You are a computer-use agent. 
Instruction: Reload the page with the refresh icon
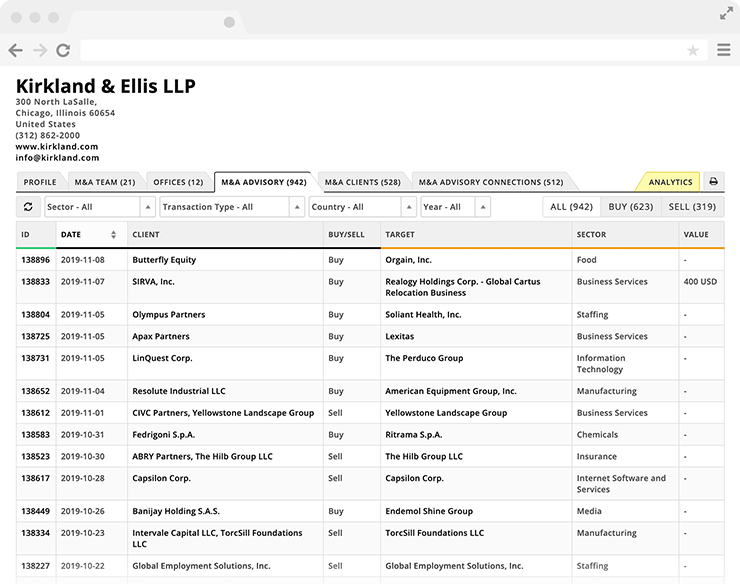point(63,50)
